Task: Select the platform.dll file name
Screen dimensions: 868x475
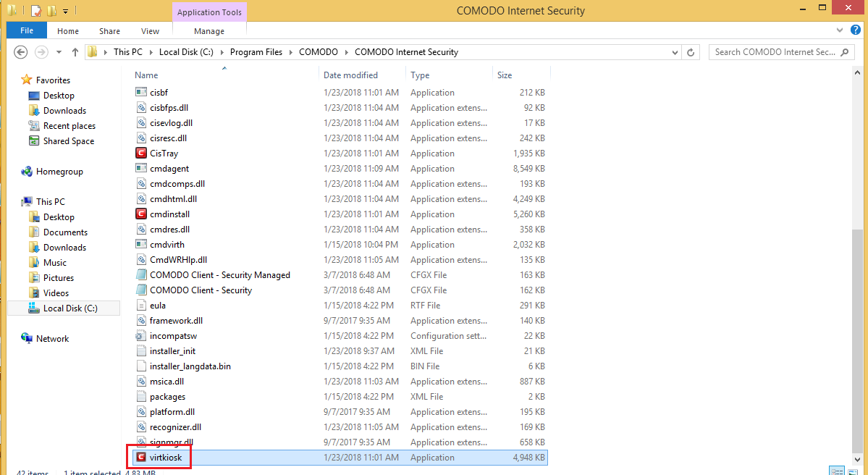Action: [x=172, y=412]
